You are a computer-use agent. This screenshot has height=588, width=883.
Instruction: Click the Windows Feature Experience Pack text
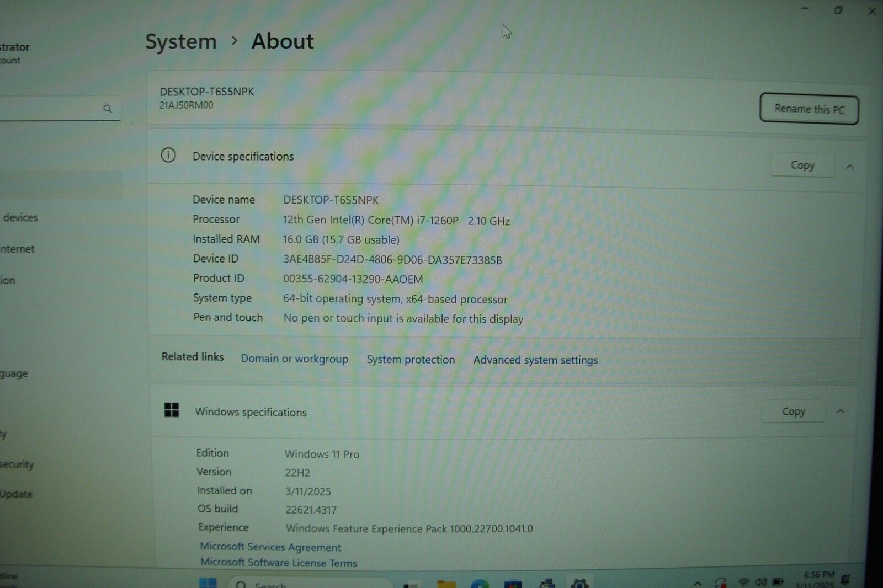[409, 528]
